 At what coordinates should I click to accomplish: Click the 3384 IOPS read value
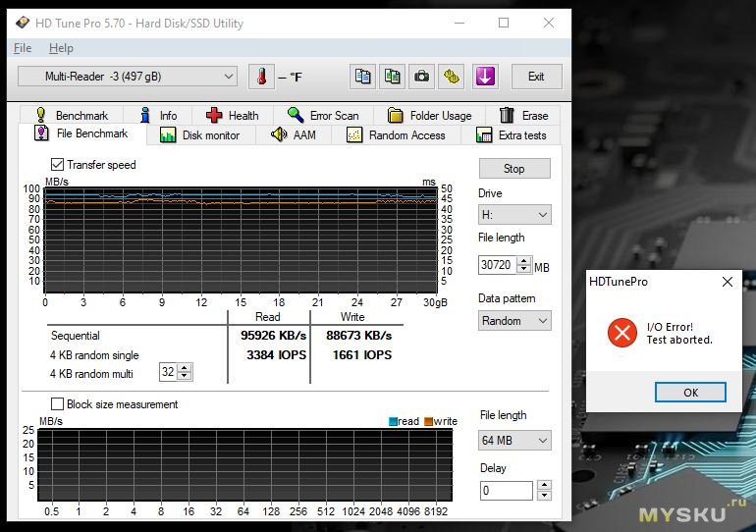pyautogui.click(x=276, y=355)
